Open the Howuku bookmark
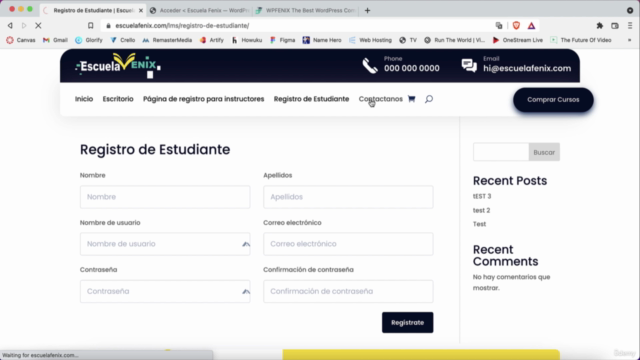 point(247,40)
